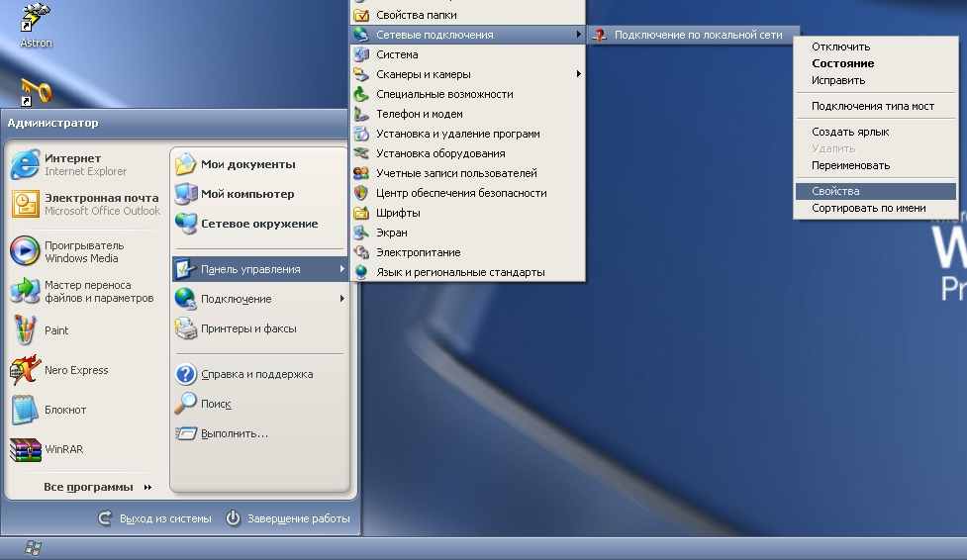This screenshot has width=967, height=560.
Task: Click the Astron desktop shortcut icon
Action: click(35, 17)
